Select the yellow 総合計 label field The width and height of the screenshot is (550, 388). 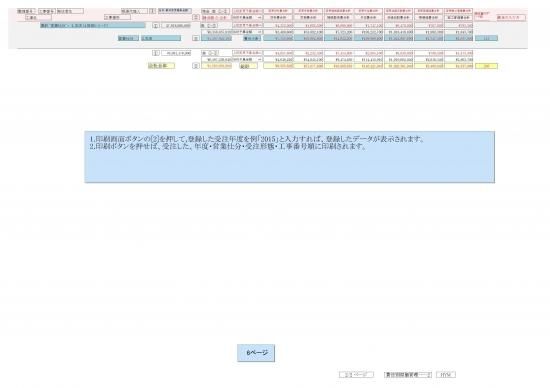coord(161,66)
